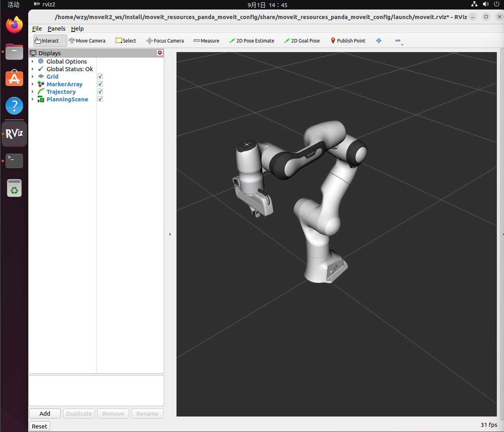Toggle the MarkerArray display checkbox

coord(100,84)
